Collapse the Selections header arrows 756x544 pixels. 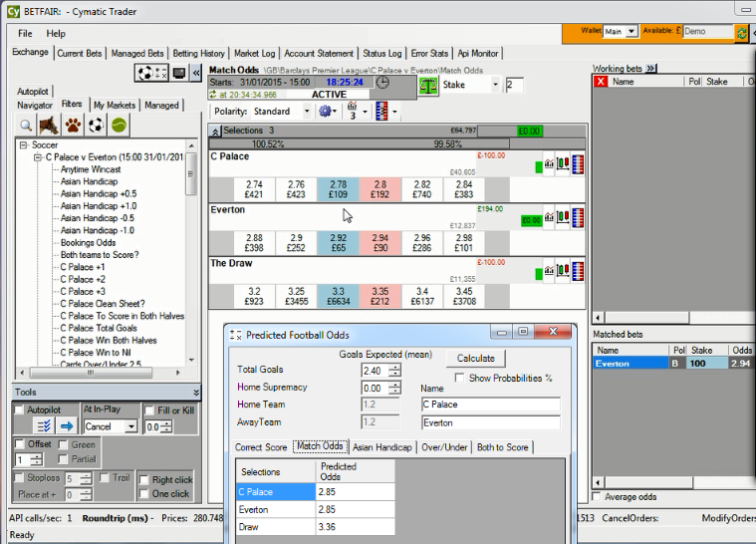[x=215, y=132]
